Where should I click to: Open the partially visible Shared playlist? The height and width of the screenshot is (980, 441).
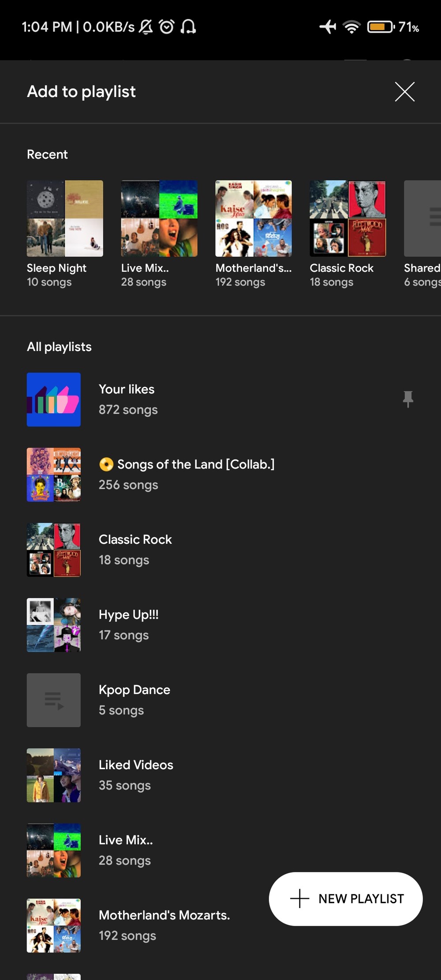[422, 218]
